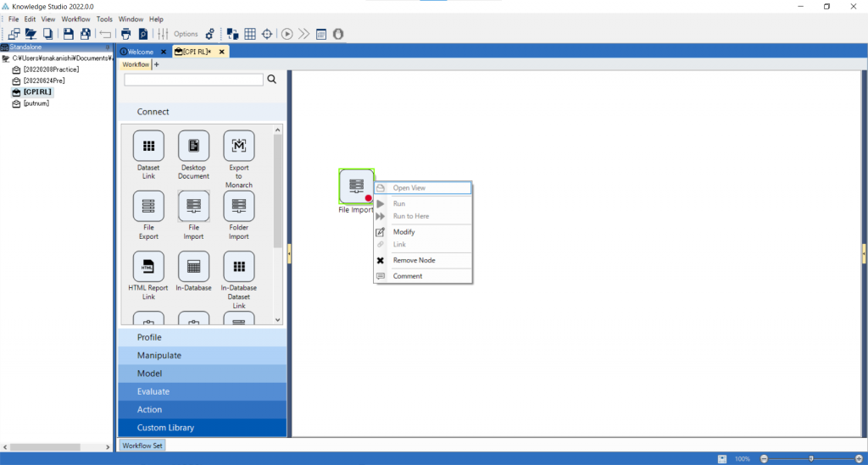The height and width of the screenshot is (465, 868).
Task: Open the View menu
Action: pos(48,19)
